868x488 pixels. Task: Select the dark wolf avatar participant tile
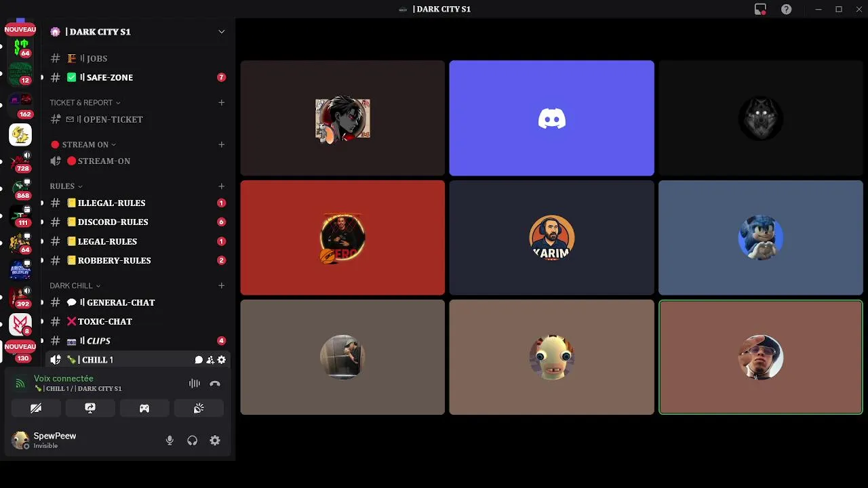(x=760, y=118)
